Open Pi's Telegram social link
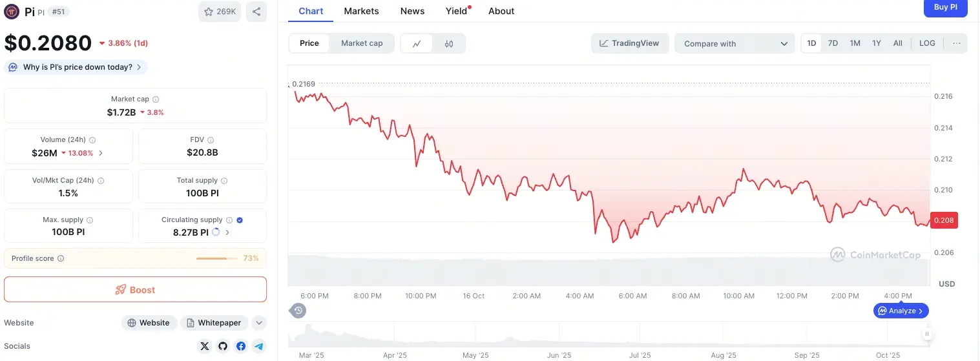Viewport: 980px width, 361px height. [259, 346]
